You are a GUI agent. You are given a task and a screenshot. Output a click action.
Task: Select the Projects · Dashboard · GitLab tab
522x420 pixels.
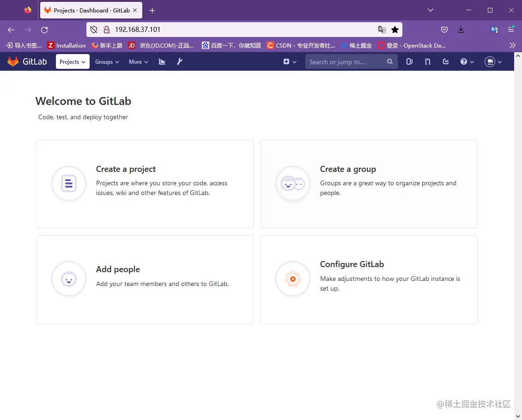coord(91,10)
